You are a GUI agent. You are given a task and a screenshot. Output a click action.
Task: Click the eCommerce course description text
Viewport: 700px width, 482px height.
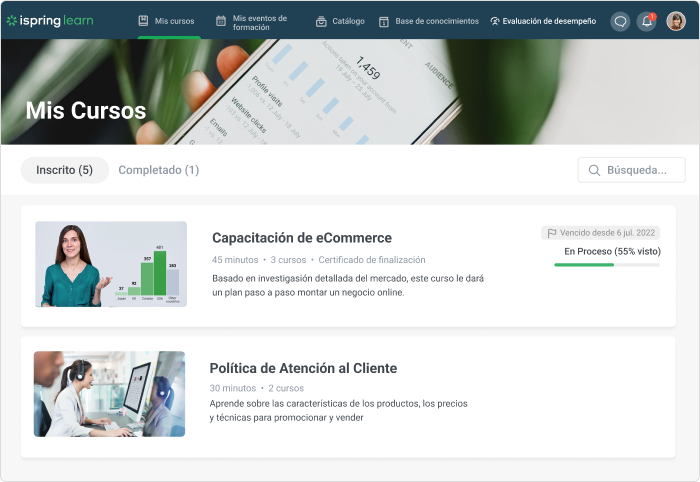click(x=348, y=286)
